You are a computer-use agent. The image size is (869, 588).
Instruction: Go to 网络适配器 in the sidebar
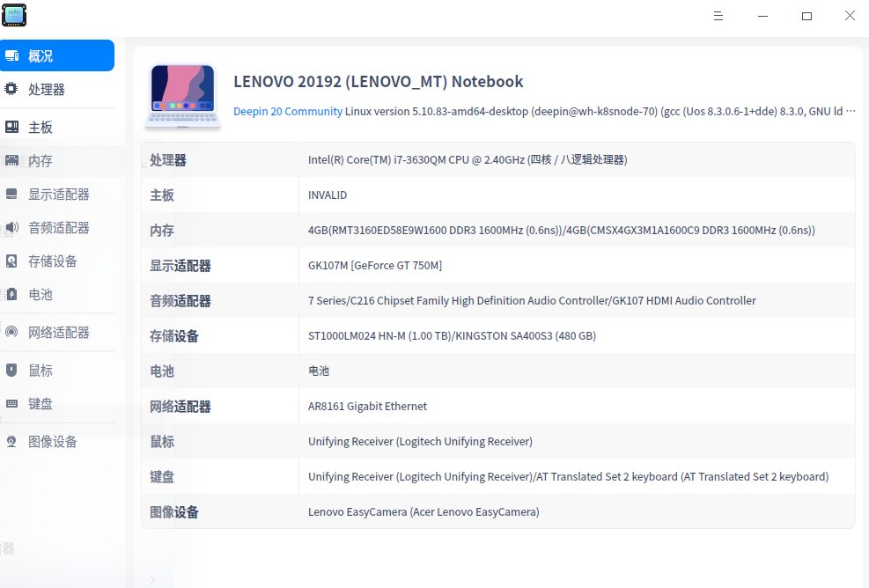pyautogui.click(x=57, y=332)
